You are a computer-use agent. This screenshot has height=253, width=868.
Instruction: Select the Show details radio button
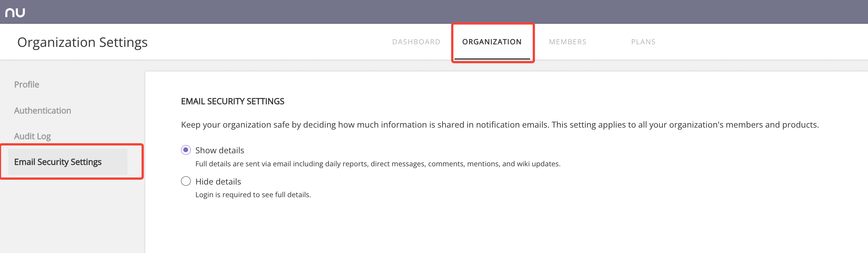[186, 150]
